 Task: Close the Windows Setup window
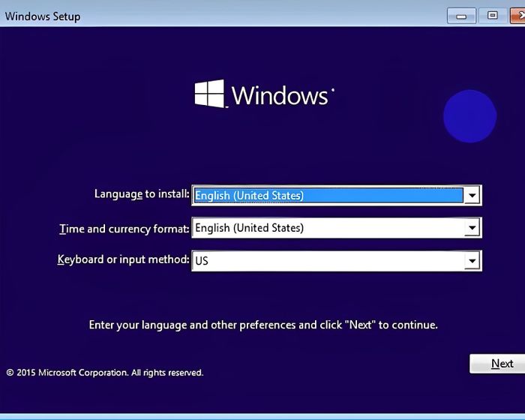pyautogui.click(x=517, y=16)
